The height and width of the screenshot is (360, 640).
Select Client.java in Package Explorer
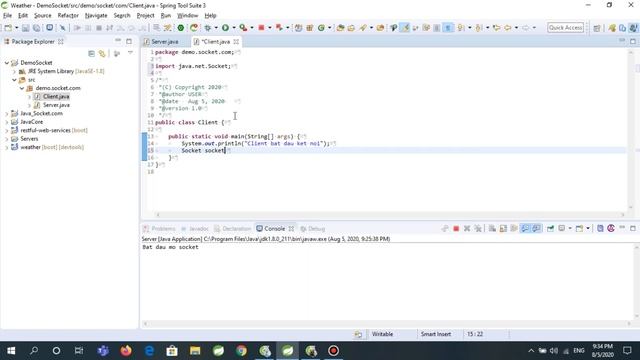(x=56, y=97)
